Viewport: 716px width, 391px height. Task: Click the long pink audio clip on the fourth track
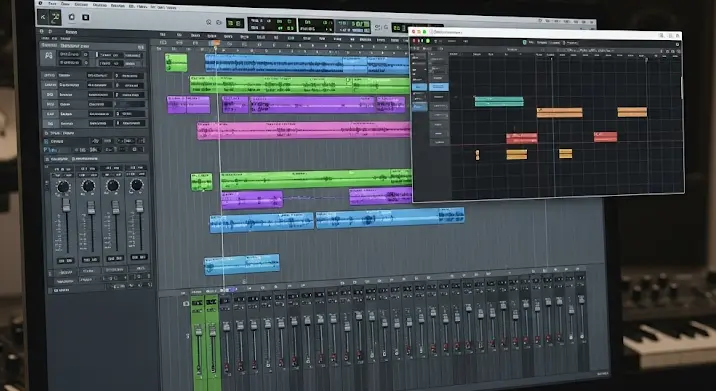[x=304, y=130]
